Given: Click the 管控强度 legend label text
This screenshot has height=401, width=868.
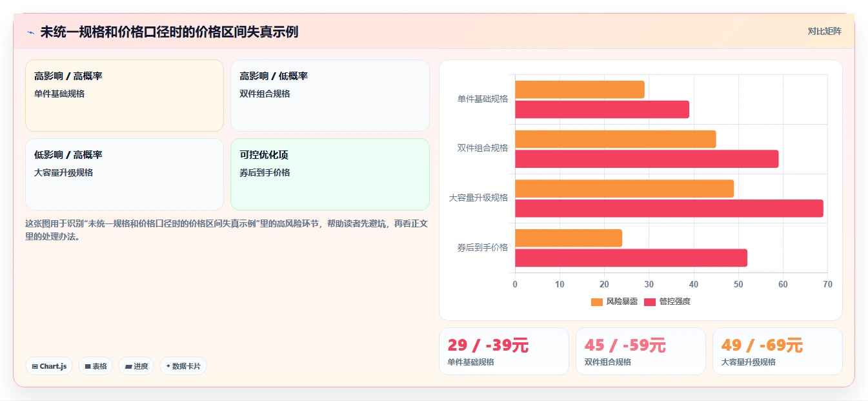Looking at the screenshot, I should pos(675,302).
